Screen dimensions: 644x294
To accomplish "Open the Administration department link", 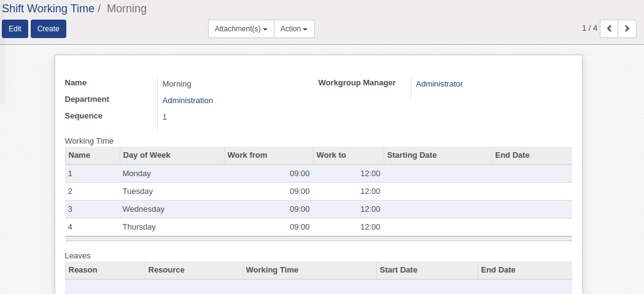I will (187, 101).
